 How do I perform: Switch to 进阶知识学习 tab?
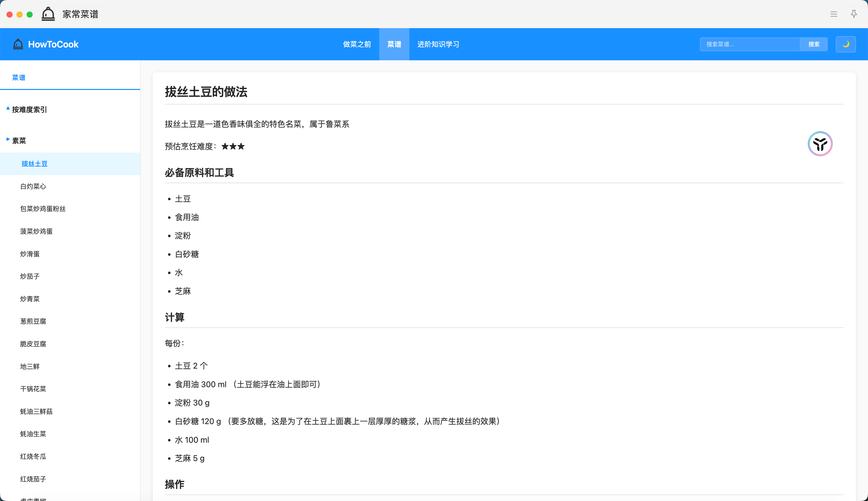tap(438, 44)
